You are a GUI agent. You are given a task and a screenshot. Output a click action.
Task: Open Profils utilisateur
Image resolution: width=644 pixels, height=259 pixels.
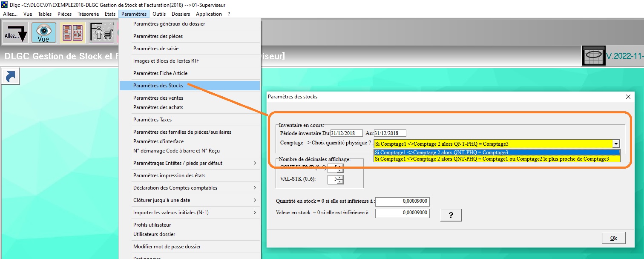pos(190,225)
